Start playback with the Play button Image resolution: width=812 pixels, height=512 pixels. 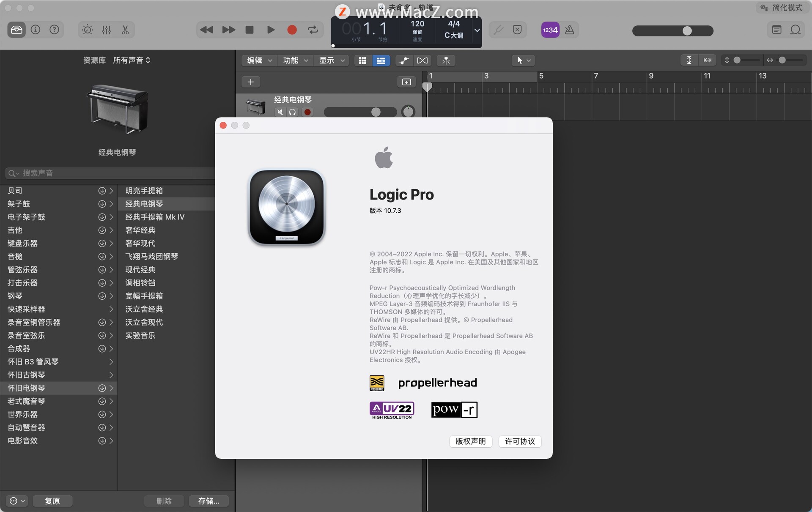pos(271,30)
